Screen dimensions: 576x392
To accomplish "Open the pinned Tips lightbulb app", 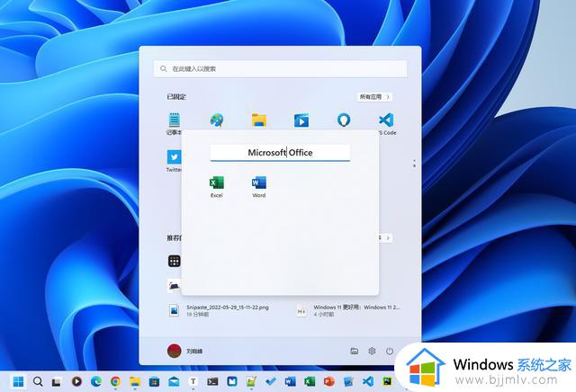I will click(344, 120).
